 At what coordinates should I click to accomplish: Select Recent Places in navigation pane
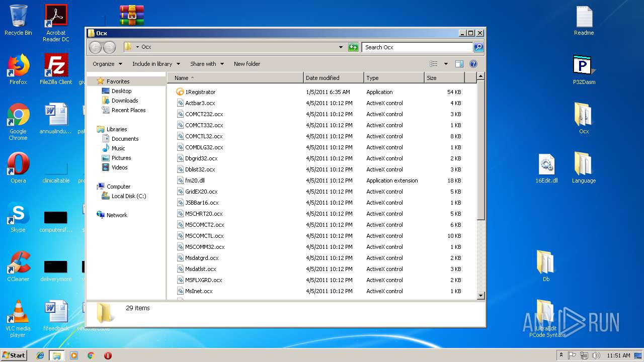click(x=128, y=110)
